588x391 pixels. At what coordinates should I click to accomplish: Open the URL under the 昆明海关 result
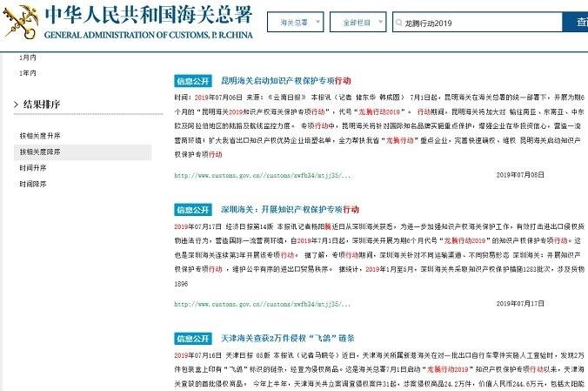click(262, 175)
